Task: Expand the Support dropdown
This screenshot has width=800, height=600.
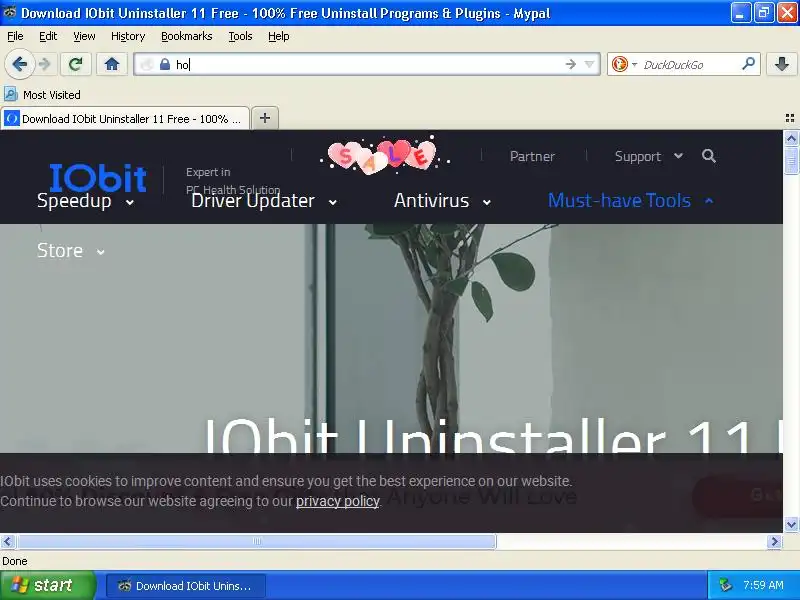Action: (648, 156)
